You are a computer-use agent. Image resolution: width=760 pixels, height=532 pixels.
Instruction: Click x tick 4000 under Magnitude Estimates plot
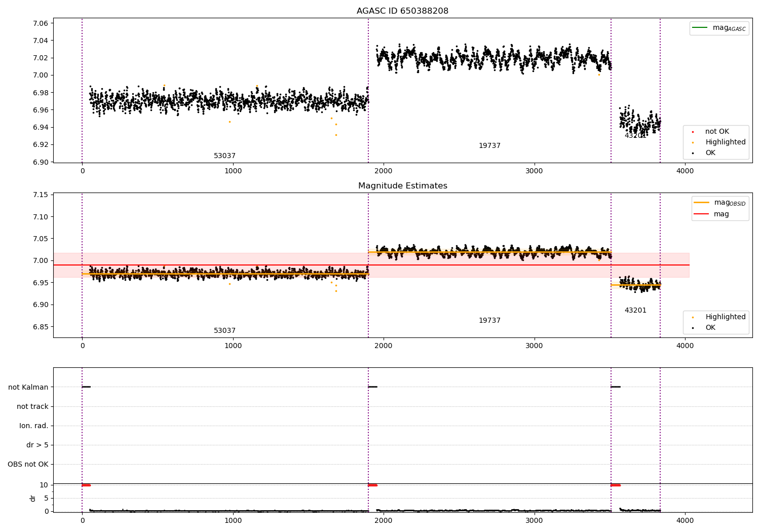685,346
